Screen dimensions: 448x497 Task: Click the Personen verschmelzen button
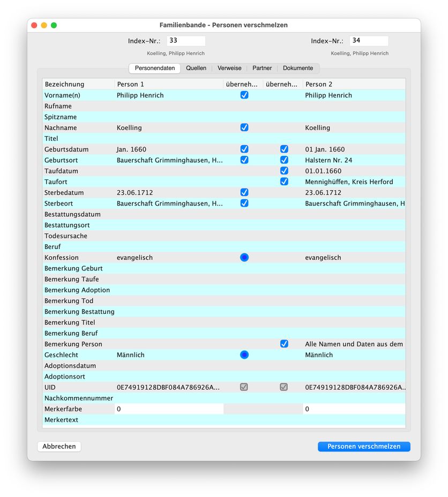pyautogui.click(x=364, y=446)
